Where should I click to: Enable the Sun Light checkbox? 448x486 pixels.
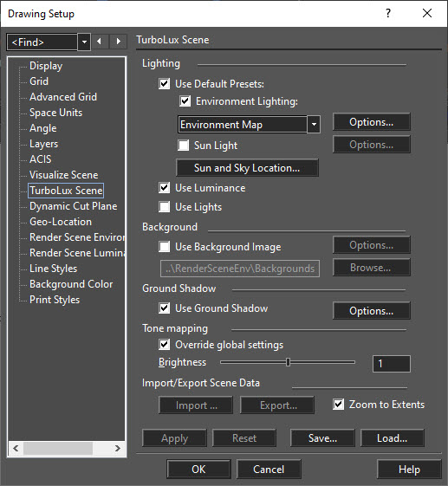[x=183, y=145]
